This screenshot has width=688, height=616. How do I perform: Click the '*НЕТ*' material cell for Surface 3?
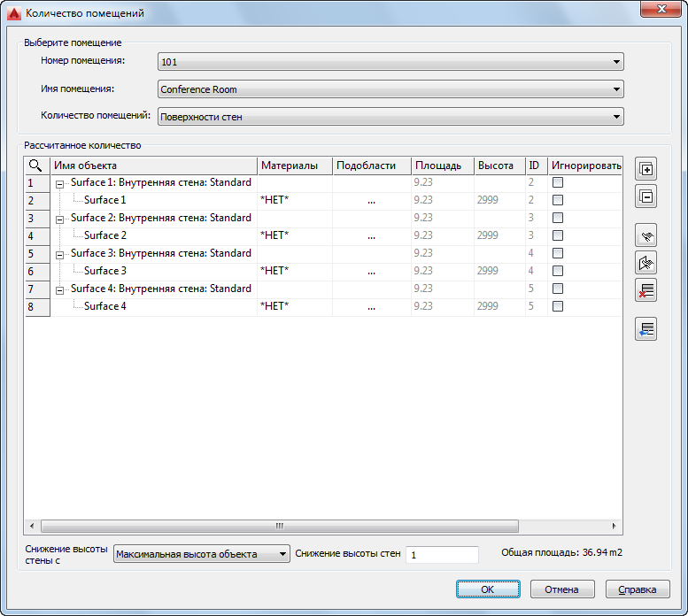[295, 271]
